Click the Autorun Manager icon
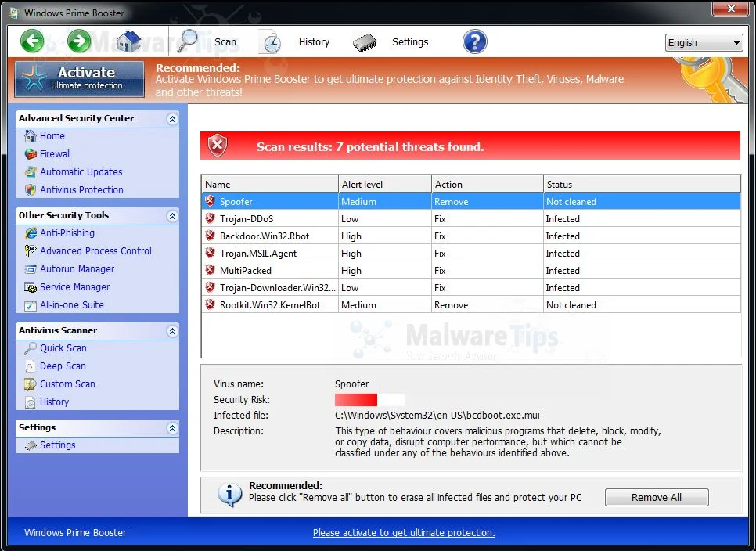This screenshot has width=756, height=551. click(x=31, y=269)
